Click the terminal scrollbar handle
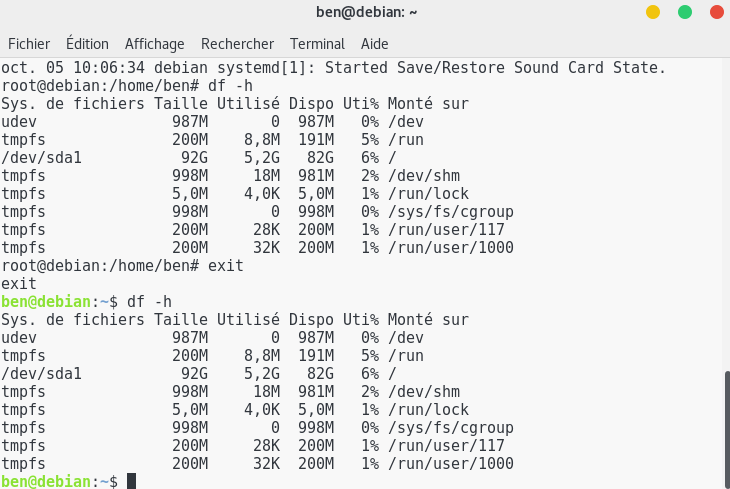This screenshot has width=730, height=489. (727, 429)
